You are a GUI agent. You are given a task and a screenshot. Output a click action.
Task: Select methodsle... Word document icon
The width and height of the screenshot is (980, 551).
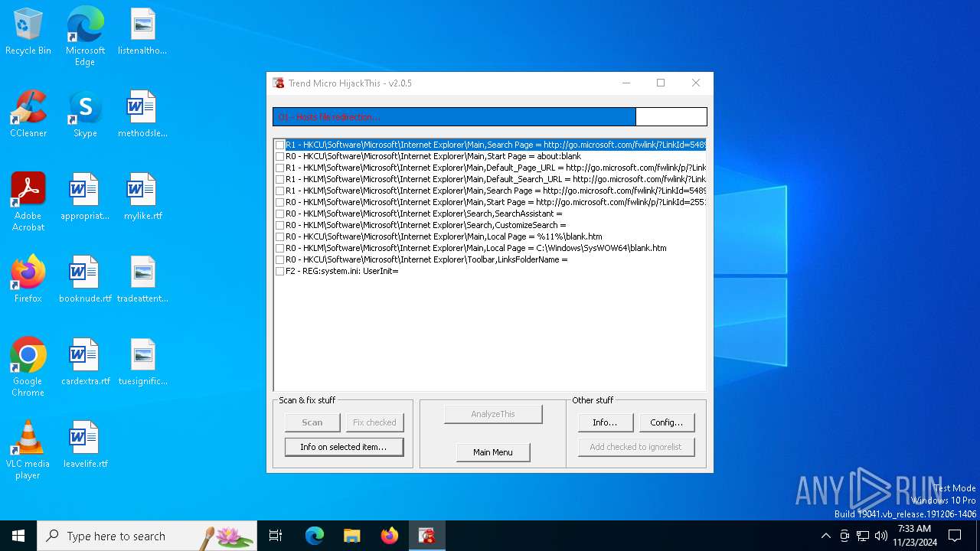(x=142, y=115)
